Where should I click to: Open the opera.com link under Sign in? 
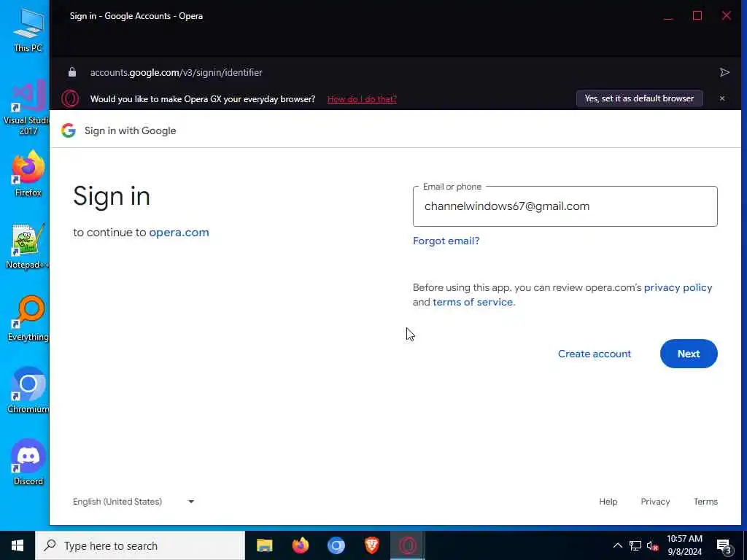(179, 233)
